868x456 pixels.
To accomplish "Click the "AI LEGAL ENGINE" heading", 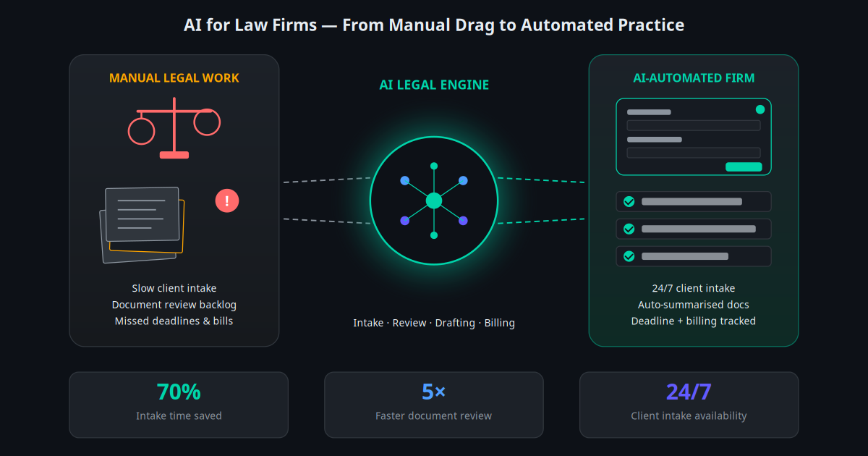I will coord(434,85).
